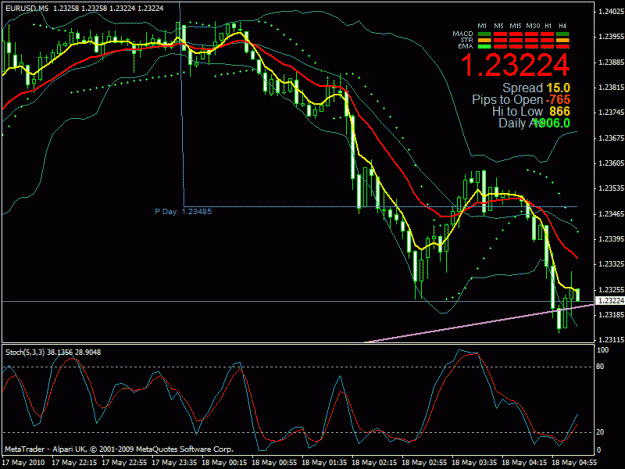The width and height of the screenshot is (625, 469).
Task: Click the 1.23675 price axis label
Action: pos(611,138)
